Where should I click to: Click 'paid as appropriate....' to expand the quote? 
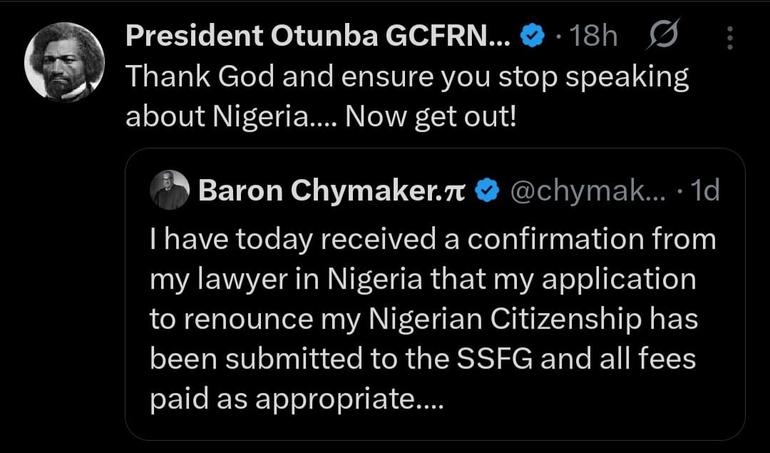coord(297,399)
